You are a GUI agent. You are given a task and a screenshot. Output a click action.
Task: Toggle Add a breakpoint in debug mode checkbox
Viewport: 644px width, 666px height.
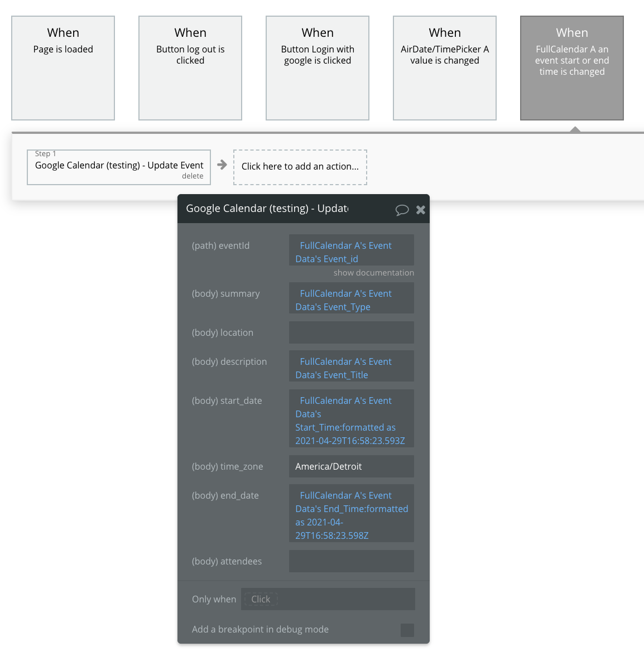coord(407,630)
